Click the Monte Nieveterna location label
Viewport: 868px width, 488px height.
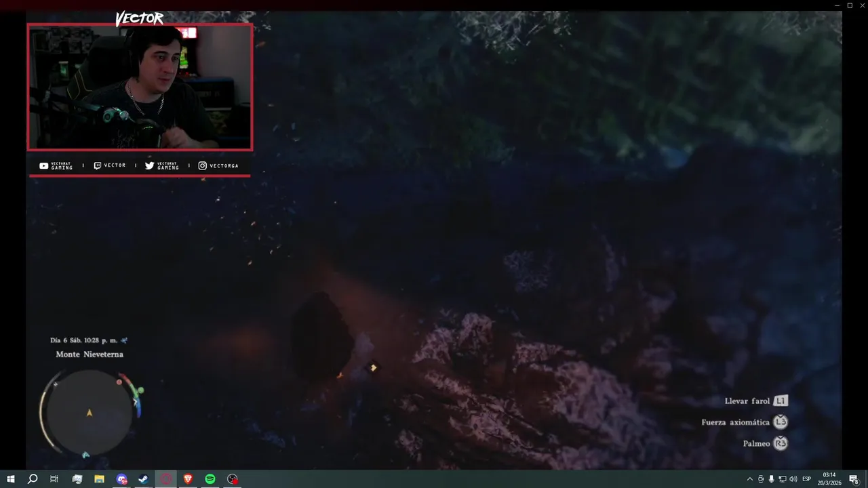click(90, 354)
